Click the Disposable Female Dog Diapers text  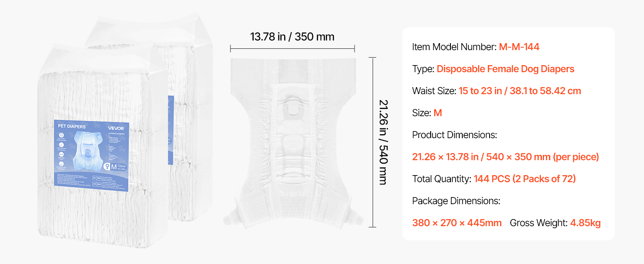[x=505, y=69]
